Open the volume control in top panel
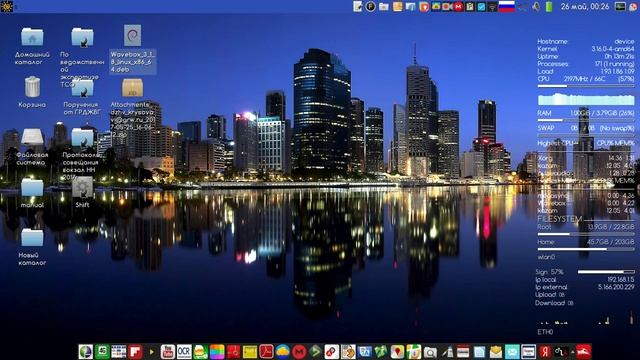Viewport: 640px width, 360px height. [x=536, y=7]
